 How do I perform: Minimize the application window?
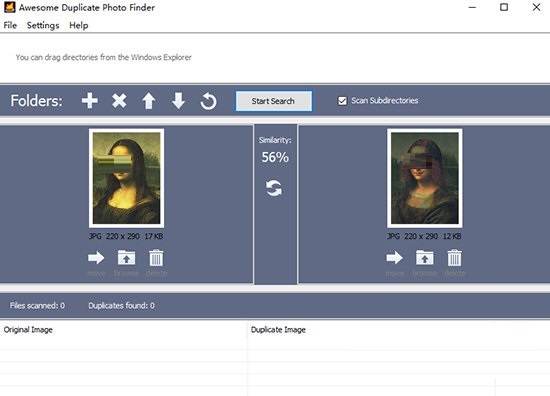click(472, 7)
